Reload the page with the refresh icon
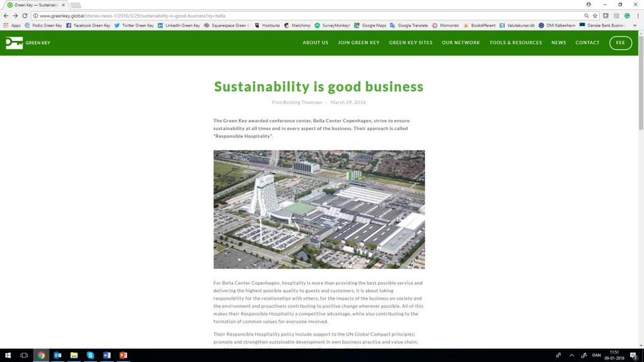The width and height of the screenshot is (644, 362). coord(25,16)
